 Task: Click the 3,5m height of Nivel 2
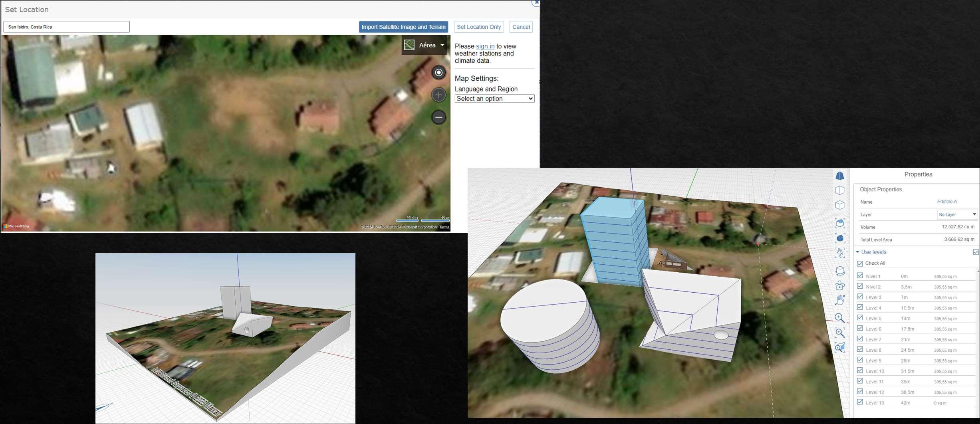click(x=906, y=287)
